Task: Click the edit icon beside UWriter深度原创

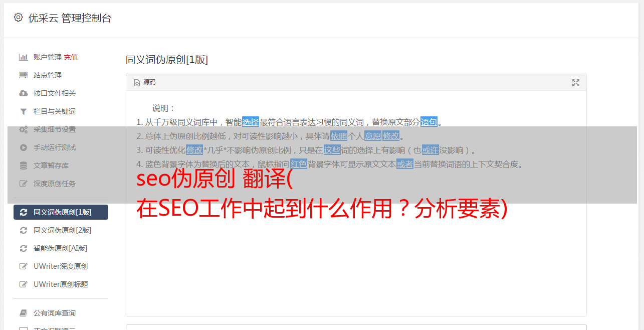Action: pyautogui.click(x=23, y=266)
